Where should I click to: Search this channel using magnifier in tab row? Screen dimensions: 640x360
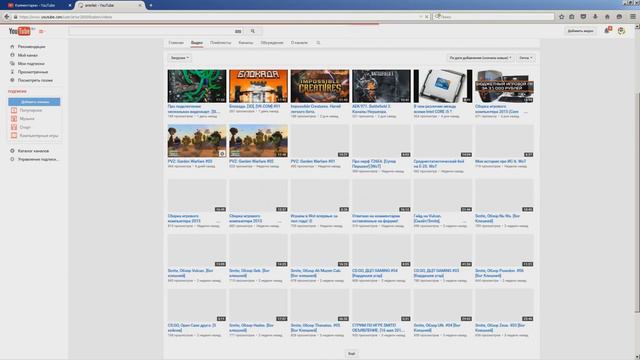[x=318, y=42]
